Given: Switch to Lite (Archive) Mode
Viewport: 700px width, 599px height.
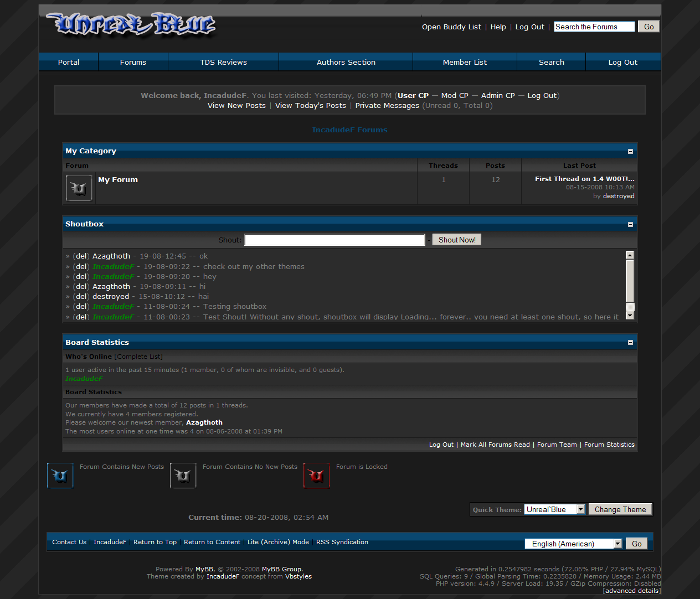Looking at the screenshot, I should pos(278,542).
